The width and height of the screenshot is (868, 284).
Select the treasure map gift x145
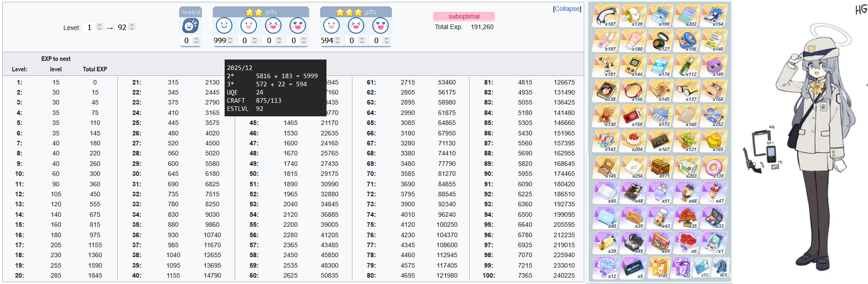click(x=660, y=91)
